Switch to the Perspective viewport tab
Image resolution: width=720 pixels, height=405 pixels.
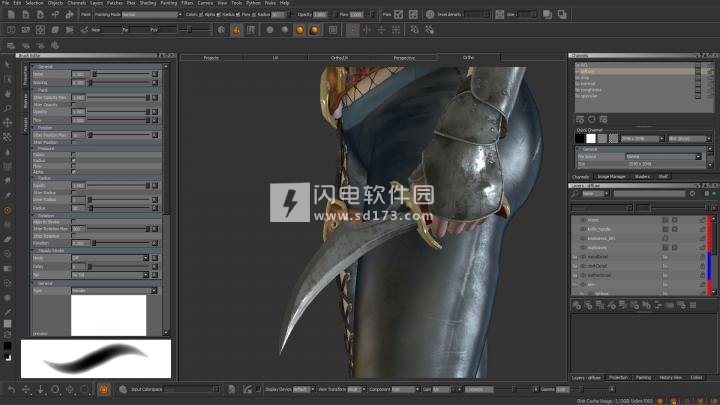point(404,58)
